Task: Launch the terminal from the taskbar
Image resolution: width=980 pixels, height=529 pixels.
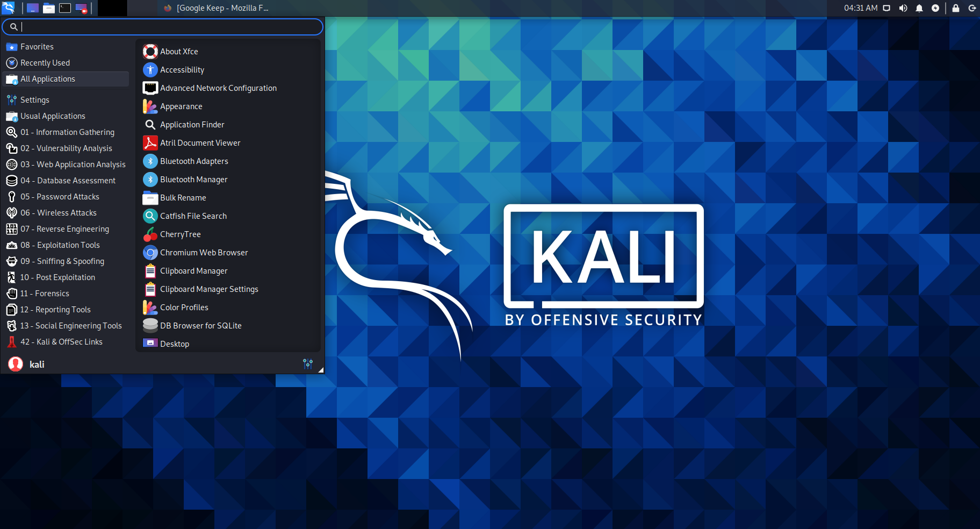Action: (65, 8)
